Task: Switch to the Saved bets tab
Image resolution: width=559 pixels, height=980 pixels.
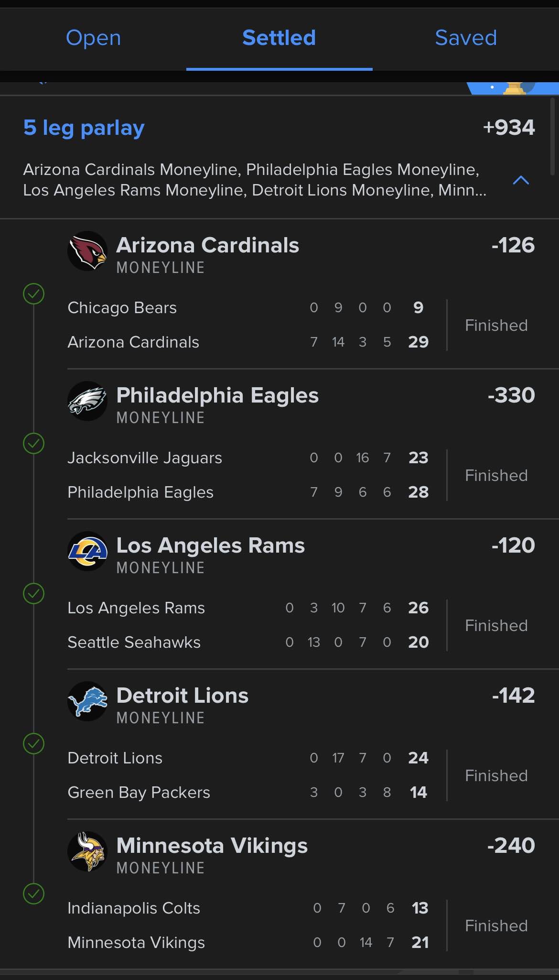Action: pos(466,38)
